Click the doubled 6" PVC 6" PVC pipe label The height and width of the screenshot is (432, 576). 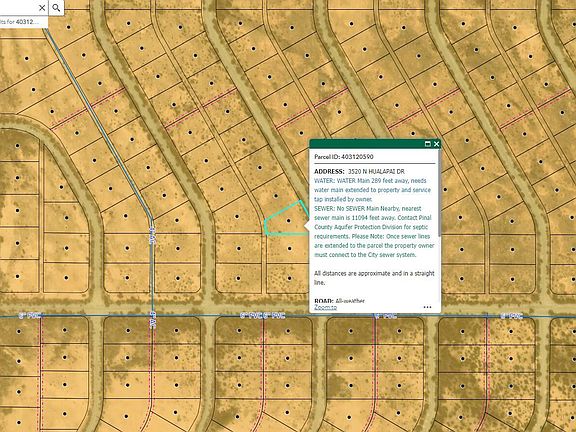(262, 316)
